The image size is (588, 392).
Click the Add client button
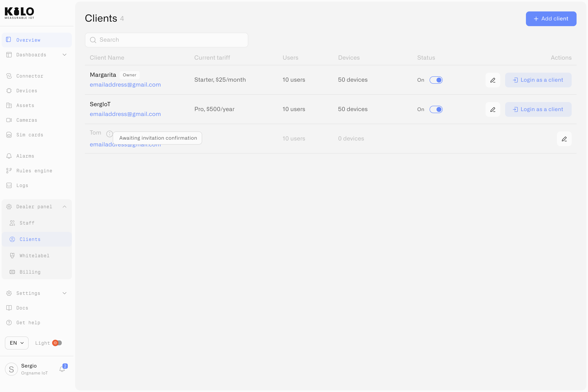(x=551, y=19)
